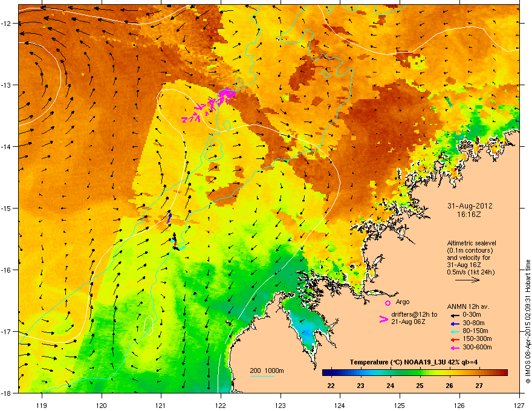
Task: Click the '150-300m' depth label
Action: [x=477, y=338]
